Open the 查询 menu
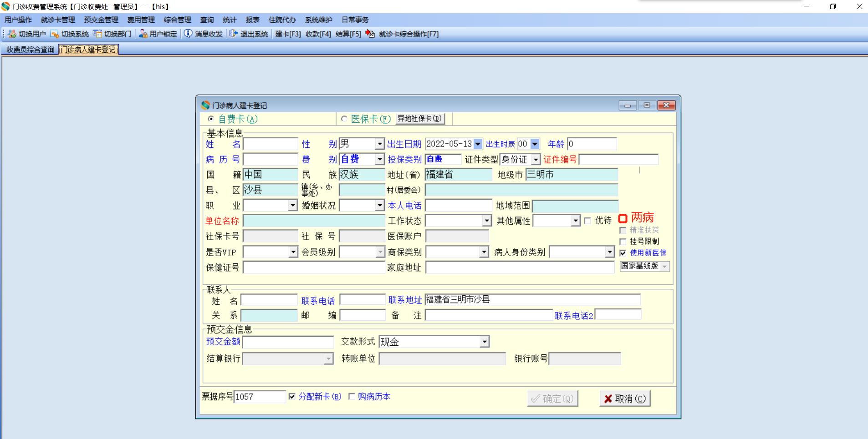The image size is (868, 439). point(207,20)
